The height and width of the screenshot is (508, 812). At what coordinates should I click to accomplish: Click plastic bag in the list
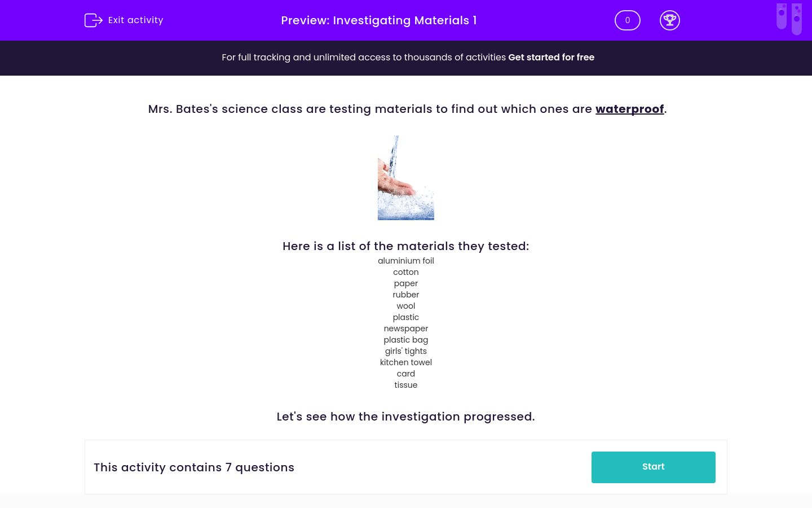coord(405,340)
